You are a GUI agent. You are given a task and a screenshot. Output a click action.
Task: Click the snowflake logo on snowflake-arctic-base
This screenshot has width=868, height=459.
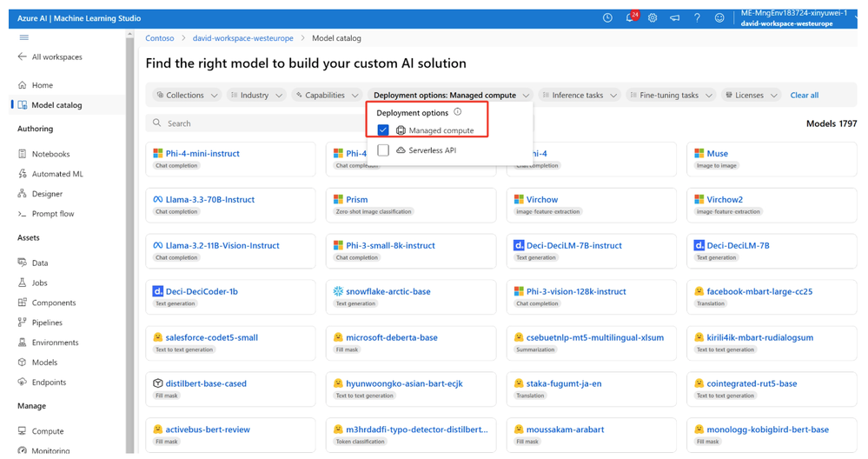(x=338, y=291)
